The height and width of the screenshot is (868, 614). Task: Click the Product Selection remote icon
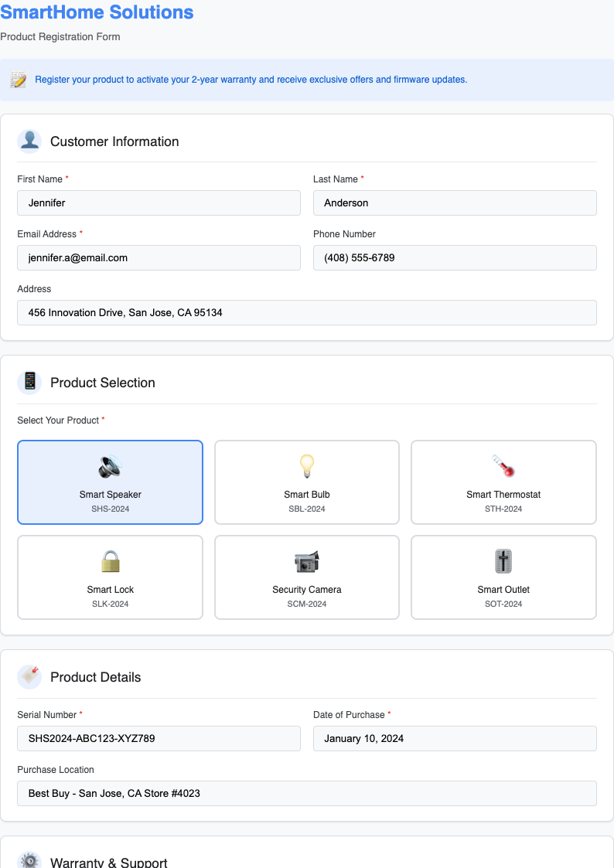[x=29, y=382]
